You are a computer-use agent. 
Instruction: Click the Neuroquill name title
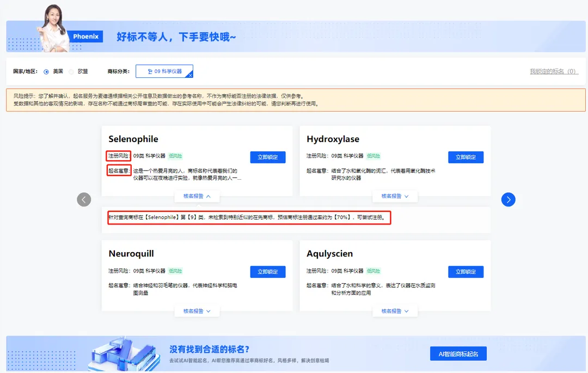[131, 254]
